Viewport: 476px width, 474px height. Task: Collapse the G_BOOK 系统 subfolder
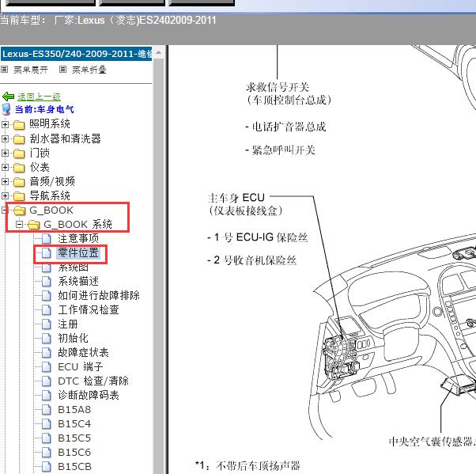(20, 225)
